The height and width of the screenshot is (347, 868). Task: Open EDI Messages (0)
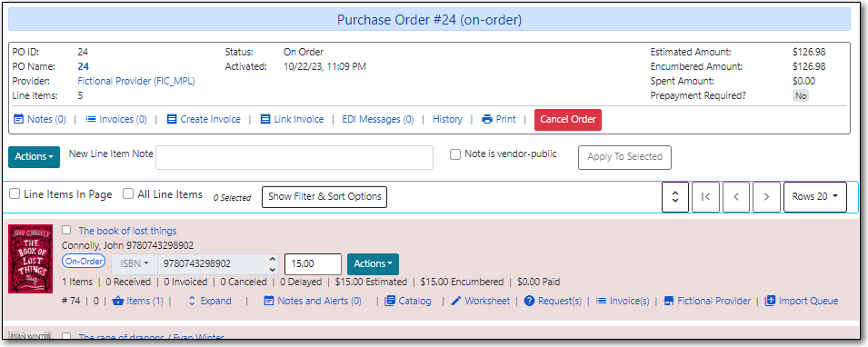[x=378, y=119]
